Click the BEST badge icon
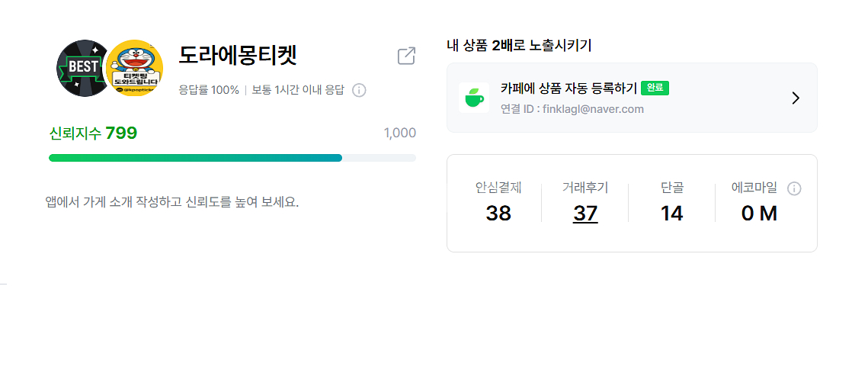 [x=82, y=68]
